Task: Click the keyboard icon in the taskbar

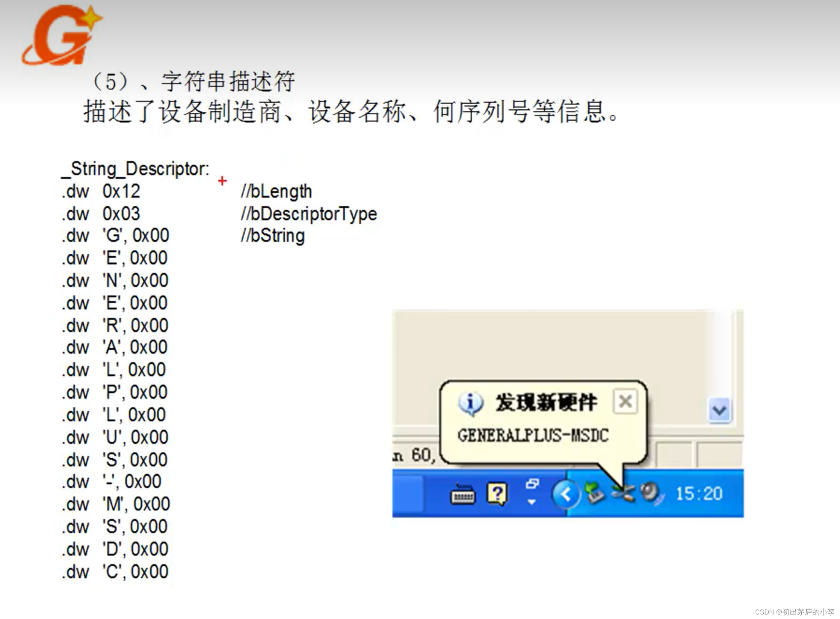Action: pos(463,494)
